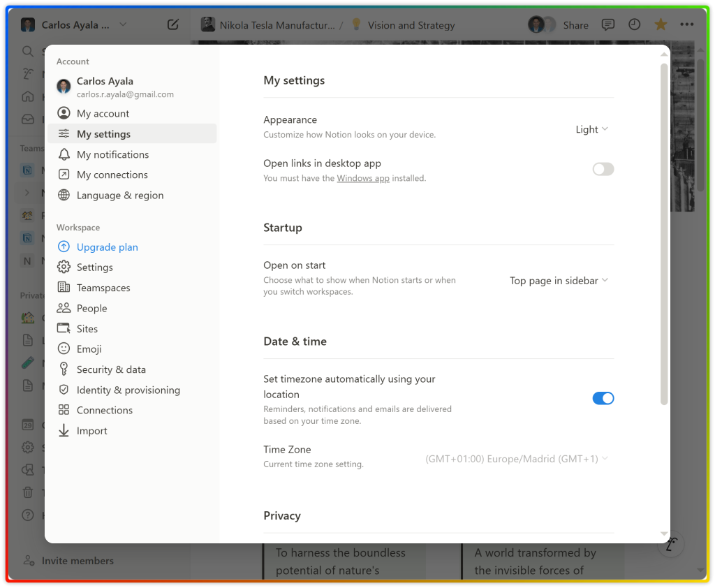The height and width of the screenshot is (588, 715).
Task: Click the bell icon for notifications
Action: point(64,154)
